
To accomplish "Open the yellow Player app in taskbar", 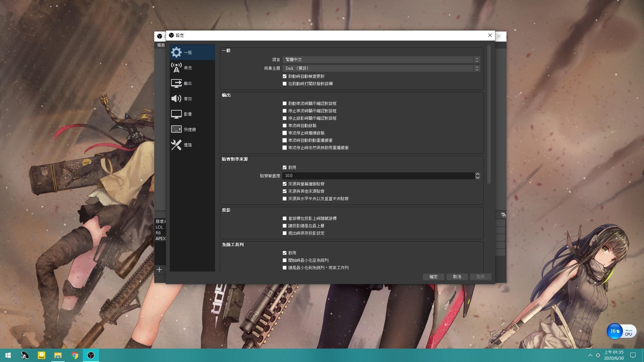I will pyautogui.click(x=41, y=355).
